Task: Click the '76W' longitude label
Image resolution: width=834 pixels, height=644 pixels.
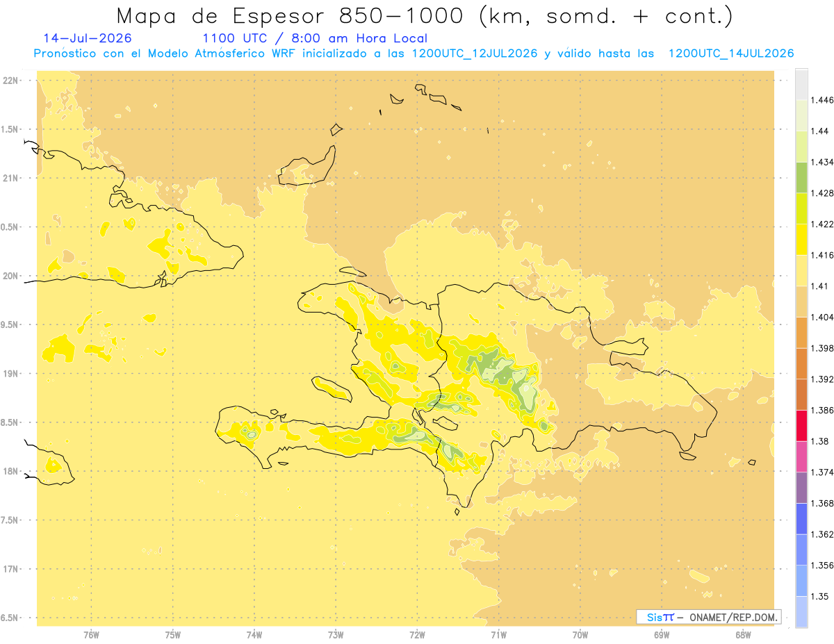Action: coord(91,635)
